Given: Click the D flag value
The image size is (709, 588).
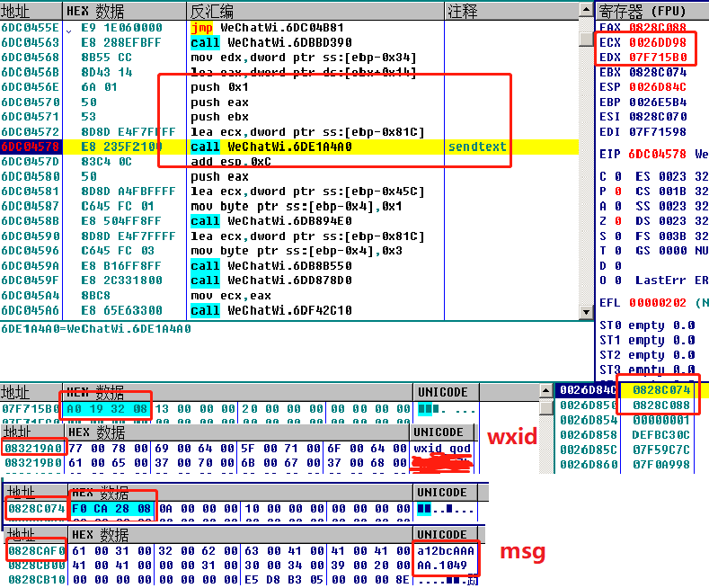Looking at the screenshot, I should pyautogui.click(x=618, y=265).
